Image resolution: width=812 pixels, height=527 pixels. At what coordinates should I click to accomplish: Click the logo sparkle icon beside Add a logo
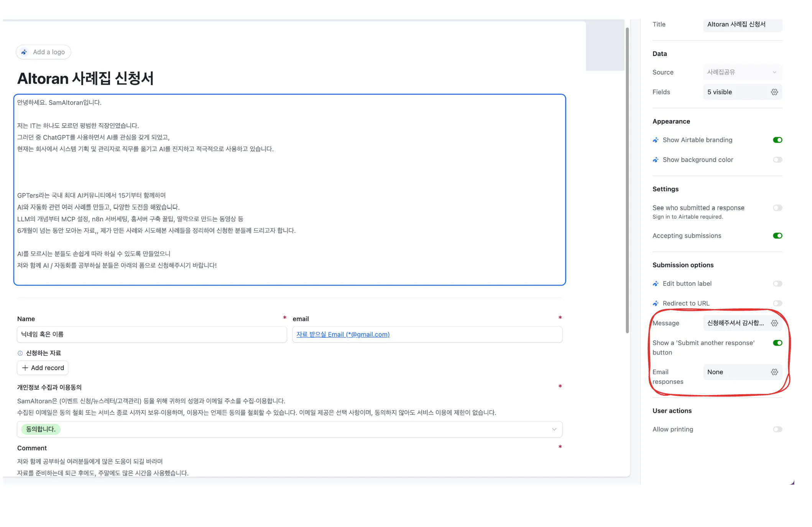tap(24, 52)
